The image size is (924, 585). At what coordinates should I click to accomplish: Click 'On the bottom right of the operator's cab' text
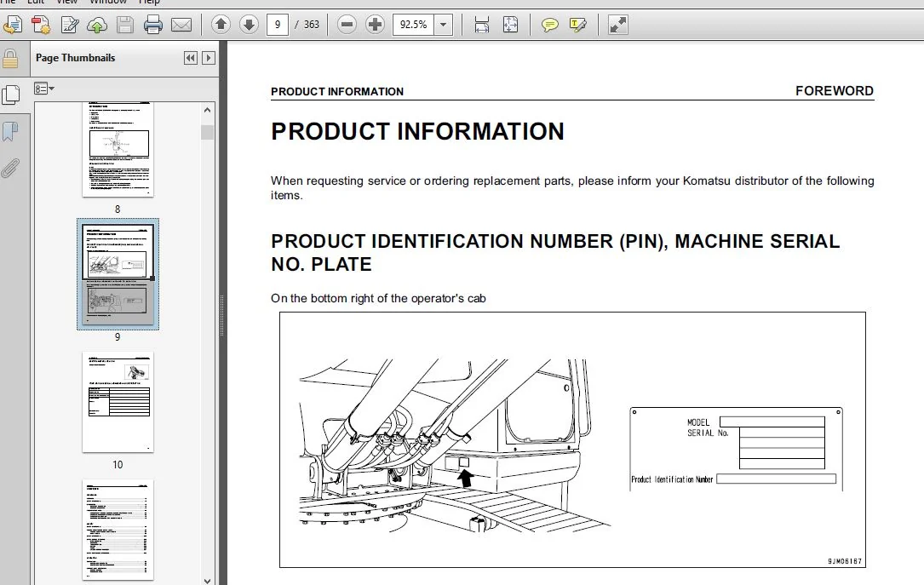(378, 298)
